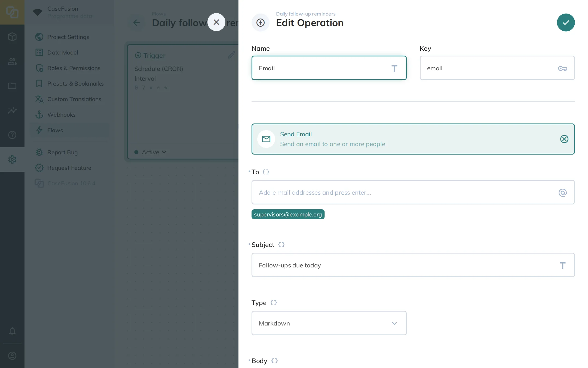This screenshot has width=588, height=368.
Task: Focus the Name input field
Action: [329, 68]
